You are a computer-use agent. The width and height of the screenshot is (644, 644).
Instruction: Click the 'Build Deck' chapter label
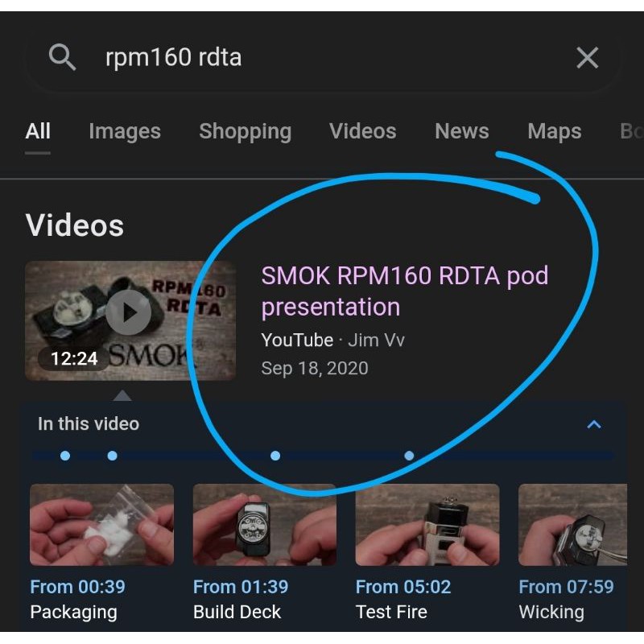[237, 612]
